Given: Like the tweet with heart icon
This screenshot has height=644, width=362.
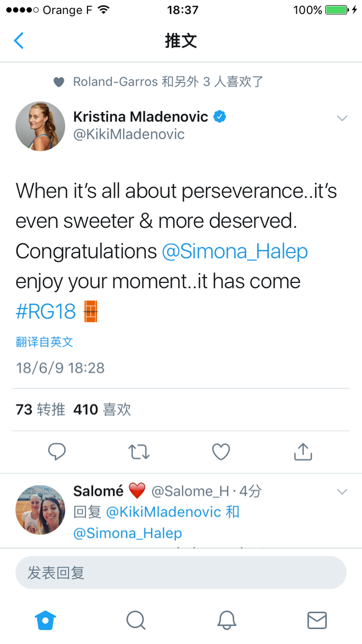Looking at the screenshot, I should [x=221, y=451].
